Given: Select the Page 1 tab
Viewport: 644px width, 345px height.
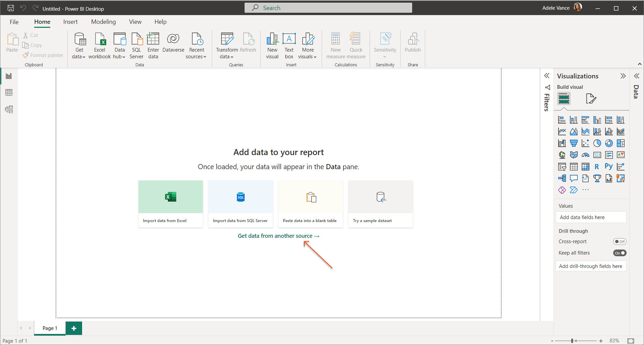Looking at the screenshot, I should (50, 328).
